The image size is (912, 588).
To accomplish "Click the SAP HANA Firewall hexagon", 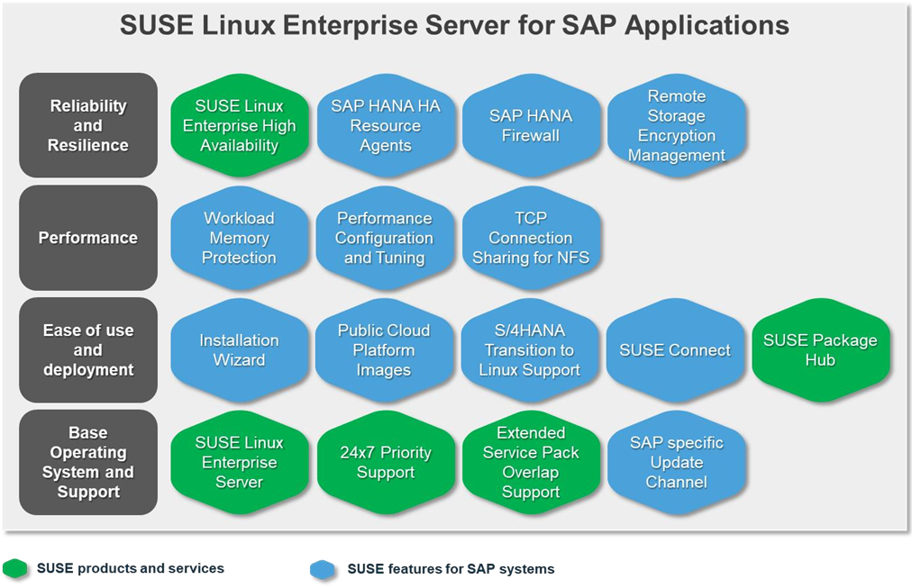I will tap(531, 125).
